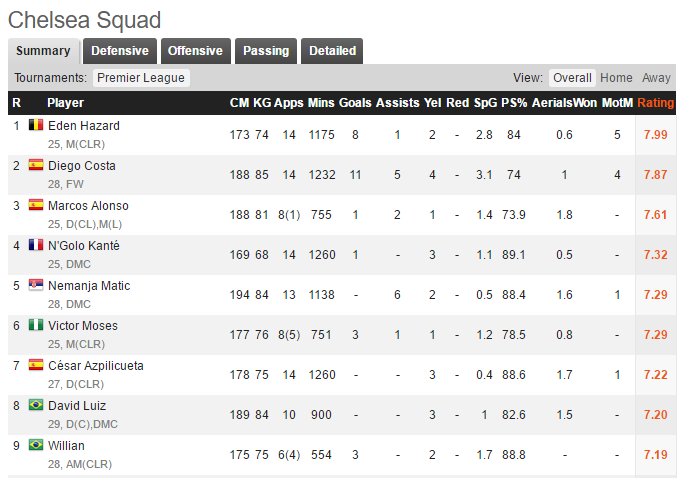
Task: Sort table by Assists column
Action: pyautogui.click(x=397, y=103)
